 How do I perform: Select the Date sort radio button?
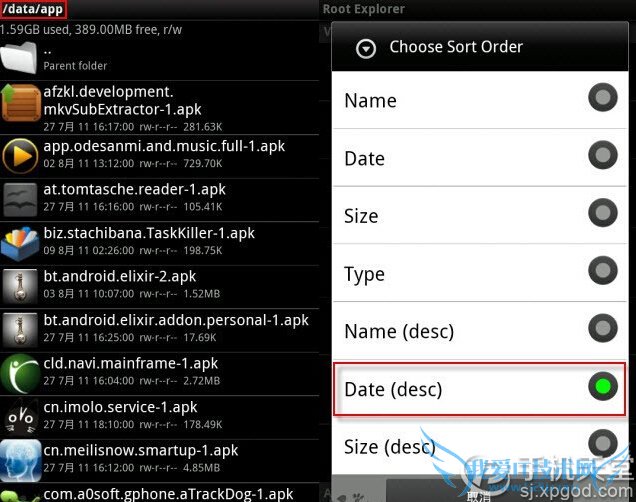[603, 155]
